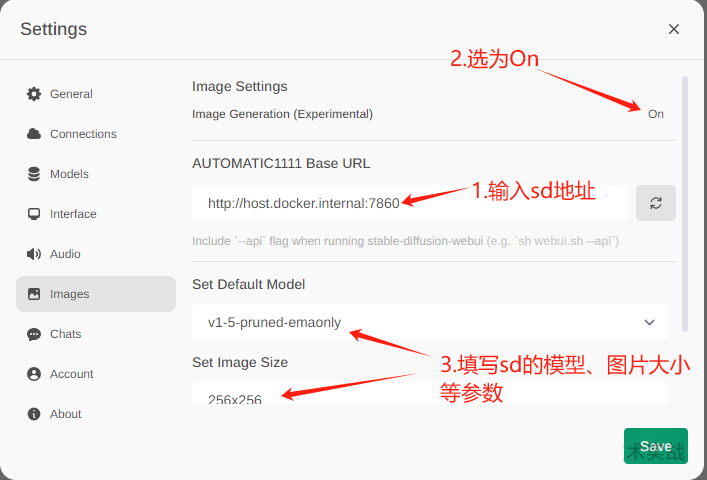The height and width of the screenshot is (480, 707).
Task: Click the Connections cloud icon
Action: point(34,134)
